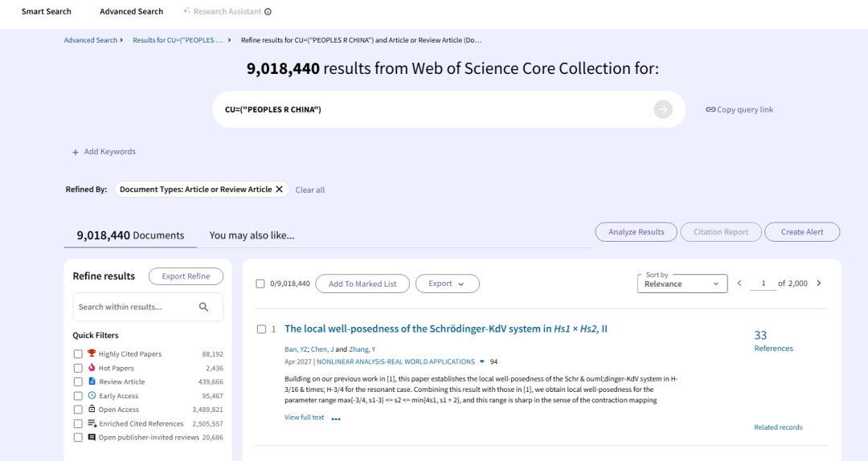
Task: Open the 33 References link
Action: point(773,341)
